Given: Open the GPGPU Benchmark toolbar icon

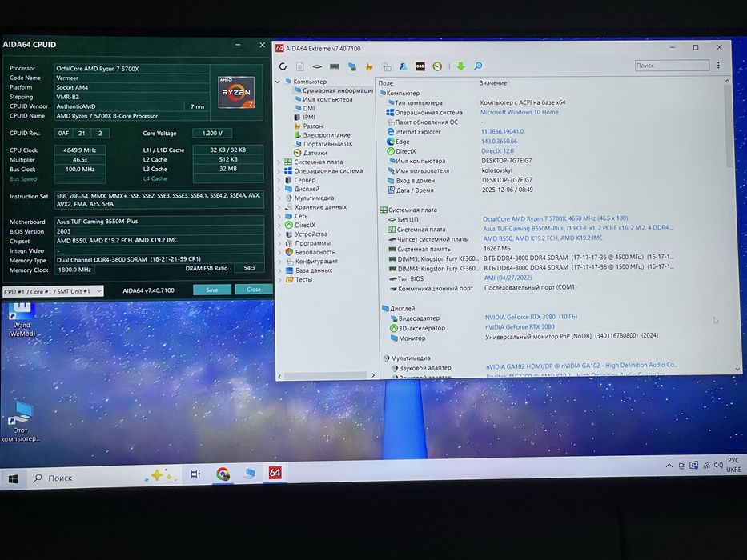Looking at the screenshot, I should (352, 66).
